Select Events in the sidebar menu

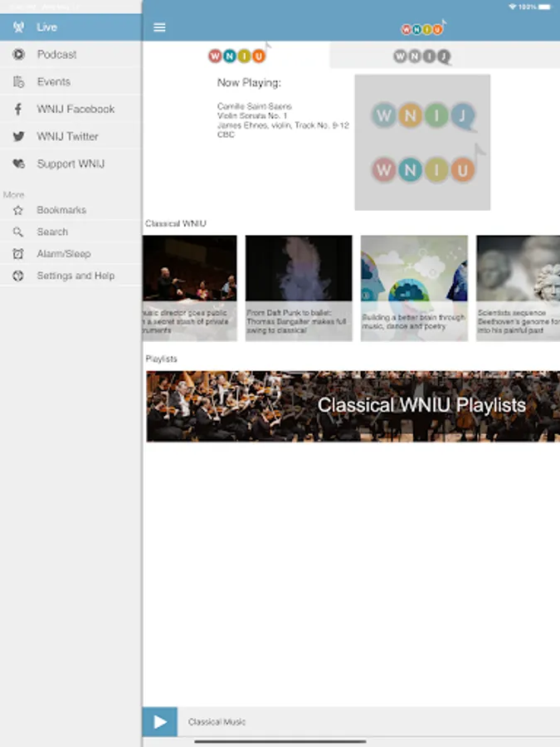71,82
